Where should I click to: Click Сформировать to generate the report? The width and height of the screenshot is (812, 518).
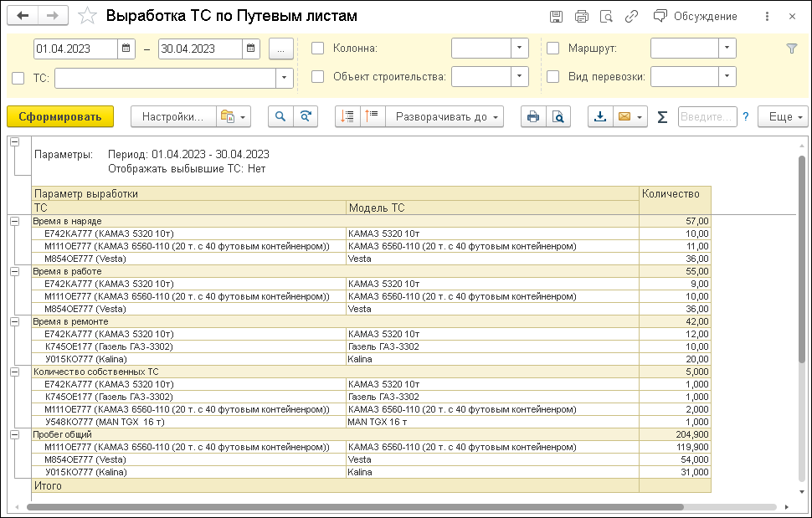(x=60, y=116)
